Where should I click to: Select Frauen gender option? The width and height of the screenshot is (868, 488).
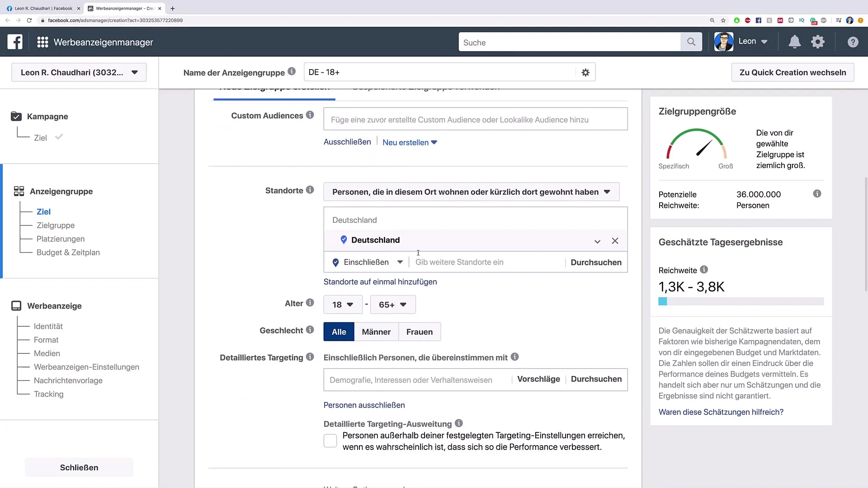[420, 332]
